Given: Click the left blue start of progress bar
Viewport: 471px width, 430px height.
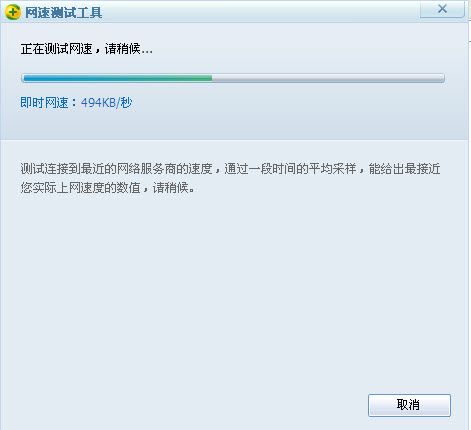Looking at the screenshot, I should [30, 78].
